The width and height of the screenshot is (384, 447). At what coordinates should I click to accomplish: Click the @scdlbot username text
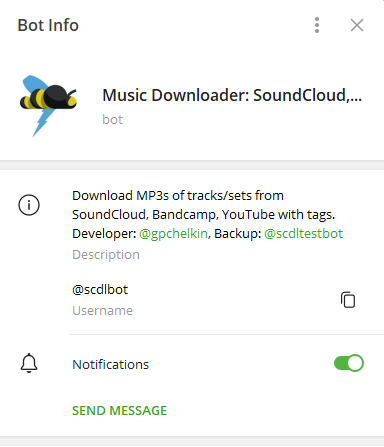point(100,290)
